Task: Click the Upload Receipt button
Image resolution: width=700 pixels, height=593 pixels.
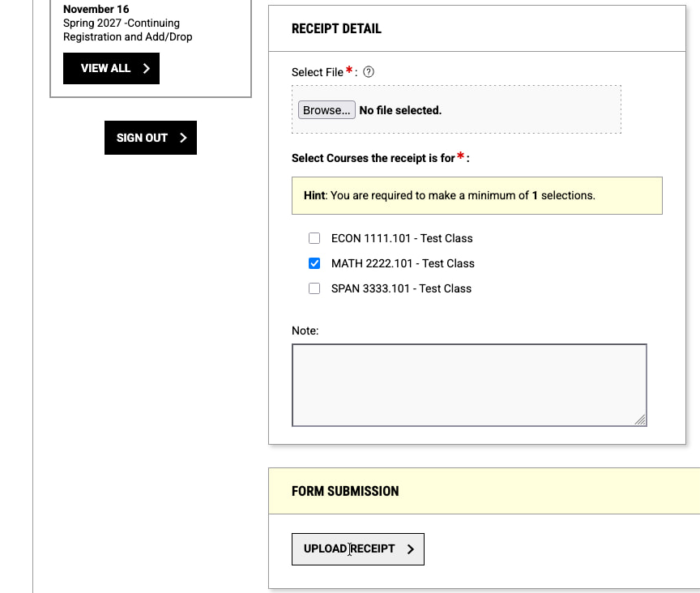Action: point(358,548)
